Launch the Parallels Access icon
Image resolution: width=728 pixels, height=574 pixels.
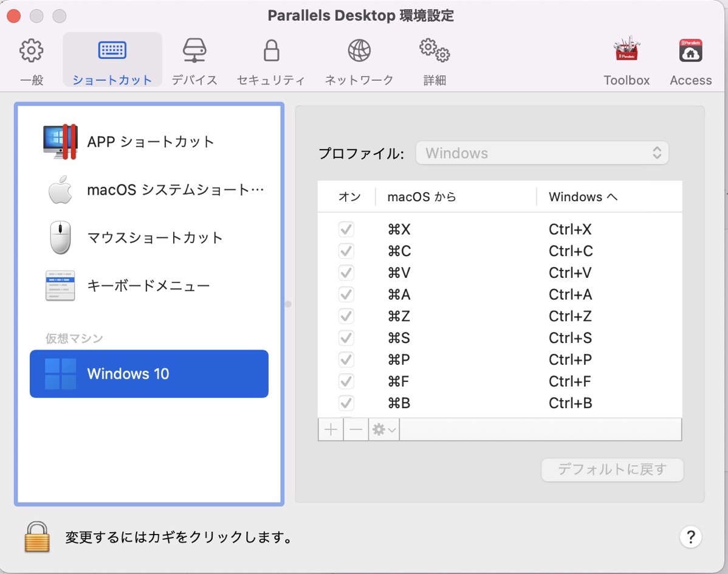click(x=690, y=50)
